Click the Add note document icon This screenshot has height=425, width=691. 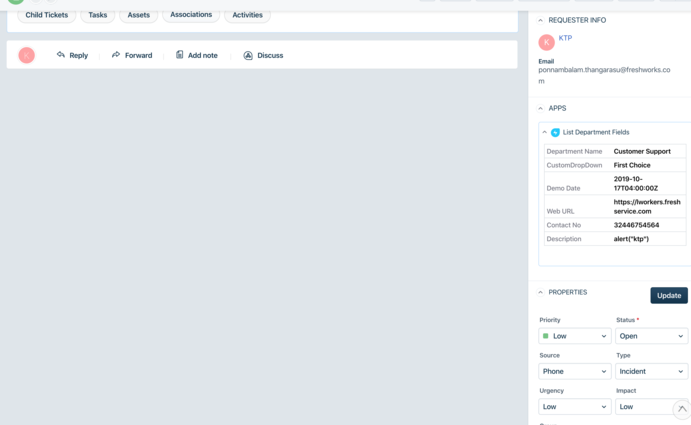pyautogui.click(x=179, y=55)
